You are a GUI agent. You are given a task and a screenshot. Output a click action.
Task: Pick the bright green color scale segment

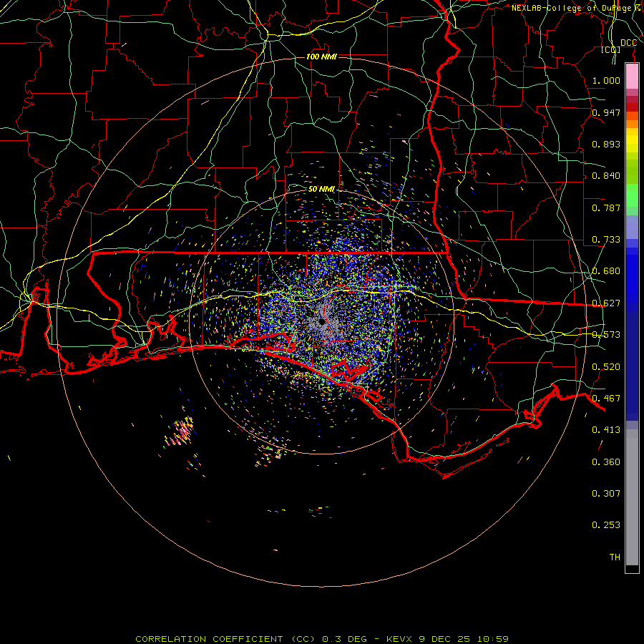[632, 195]
